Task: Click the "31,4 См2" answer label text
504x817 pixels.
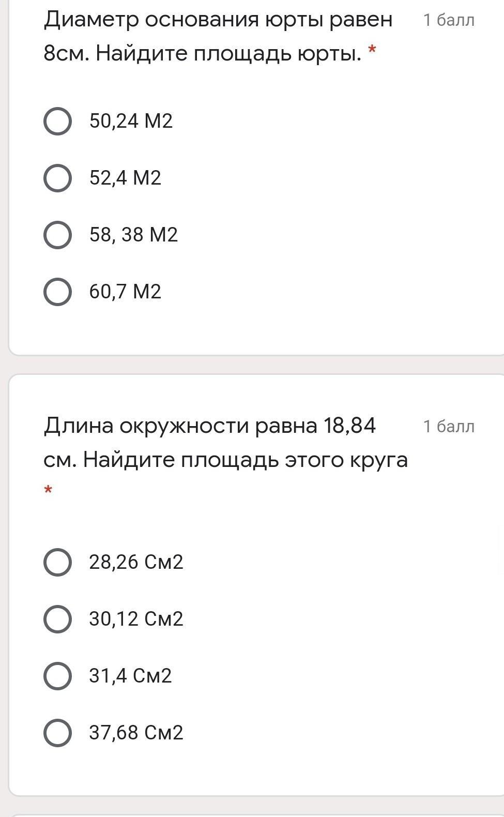Action: point(130,676)
